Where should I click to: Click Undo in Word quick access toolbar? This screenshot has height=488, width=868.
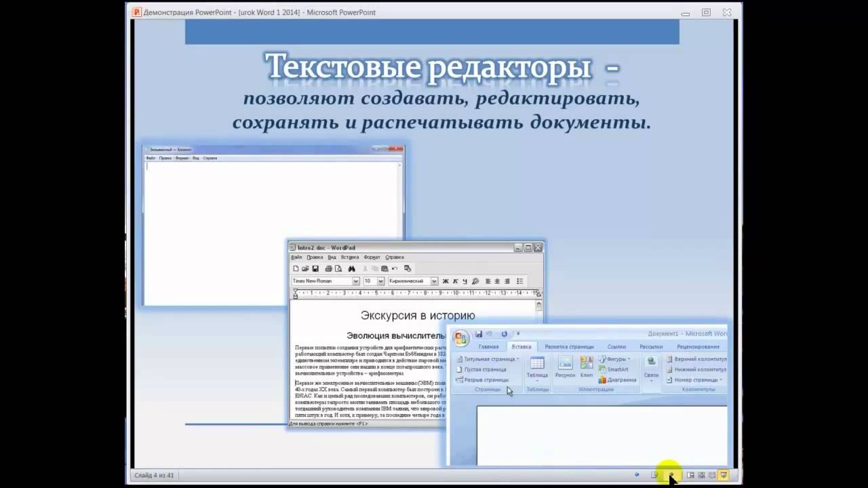[x=490, y=334]
